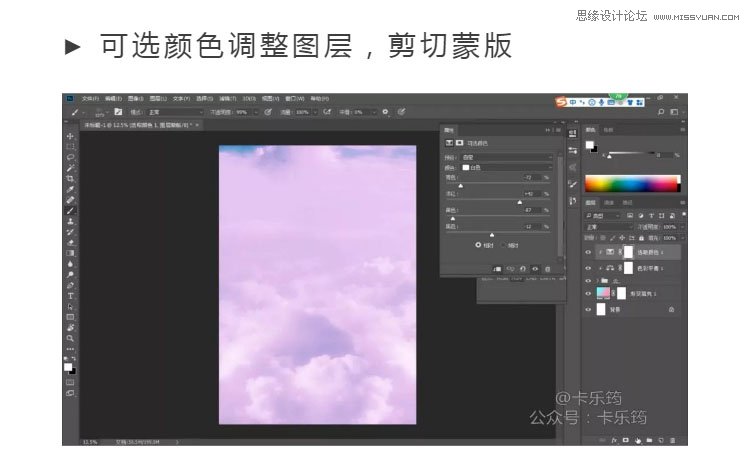Click the rainbow color spectrum bar
The width and height of the screenshot is (750, 458).
click(632, 184)
